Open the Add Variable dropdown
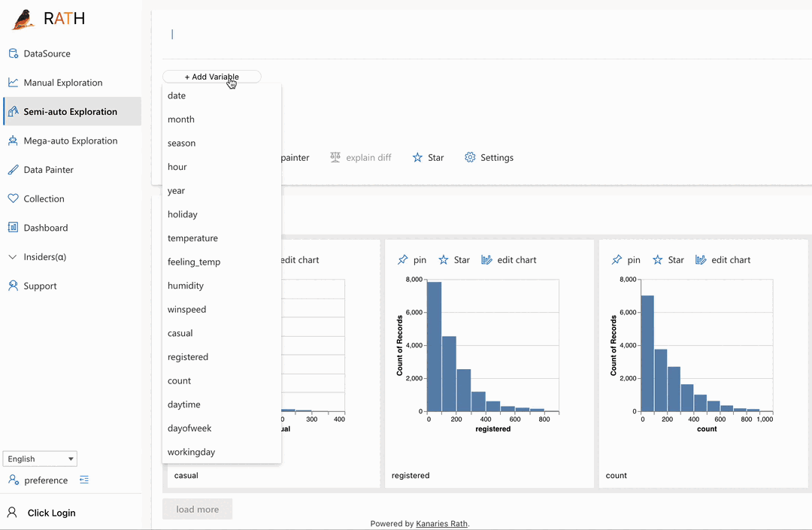 pos(211,76)
